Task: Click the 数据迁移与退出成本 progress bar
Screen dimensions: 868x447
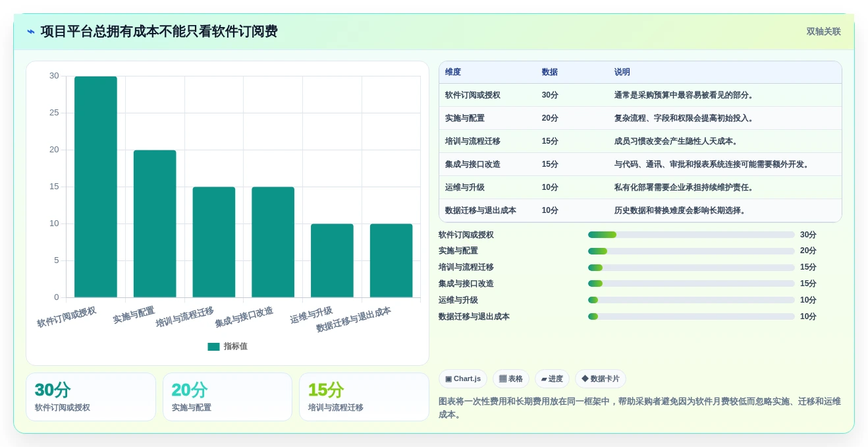Action: point(692,316)
